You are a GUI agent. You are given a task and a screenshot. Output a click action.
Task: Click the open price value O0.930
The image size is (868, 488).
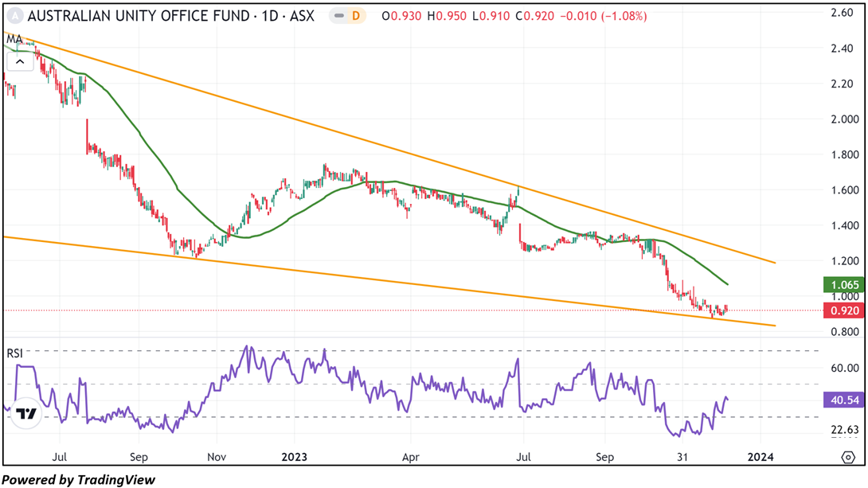401,16
